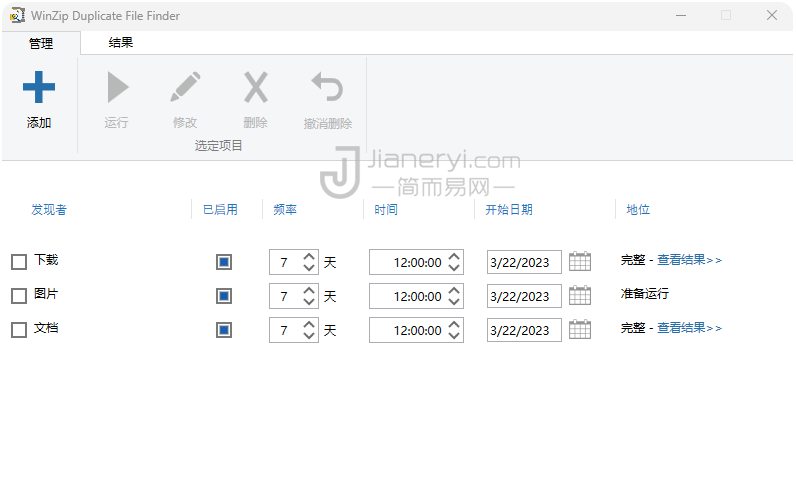Image resolution: width=796 pixels, height=493 pixels.
Task: Select the 图片 finder checkbox
Action: pyautogui.click(x=19, y=296)
